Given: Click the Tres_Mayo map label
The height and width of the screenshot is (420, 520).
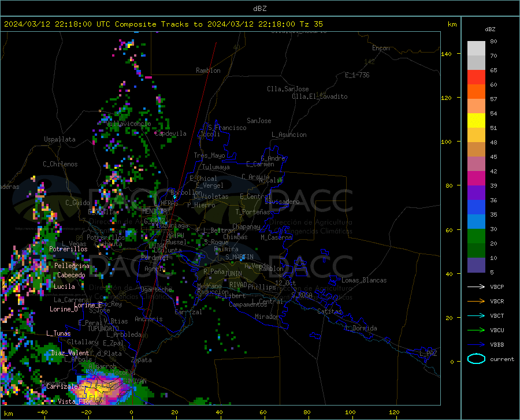Looking at the screenshot, I should click(209, 155).
